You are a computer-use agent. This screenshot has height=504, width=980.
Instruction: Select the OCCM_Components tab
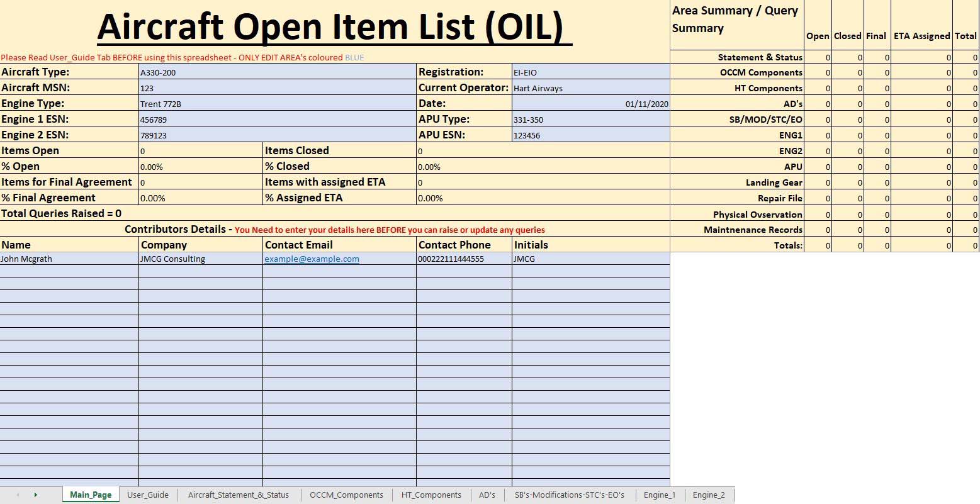[346, 495]
